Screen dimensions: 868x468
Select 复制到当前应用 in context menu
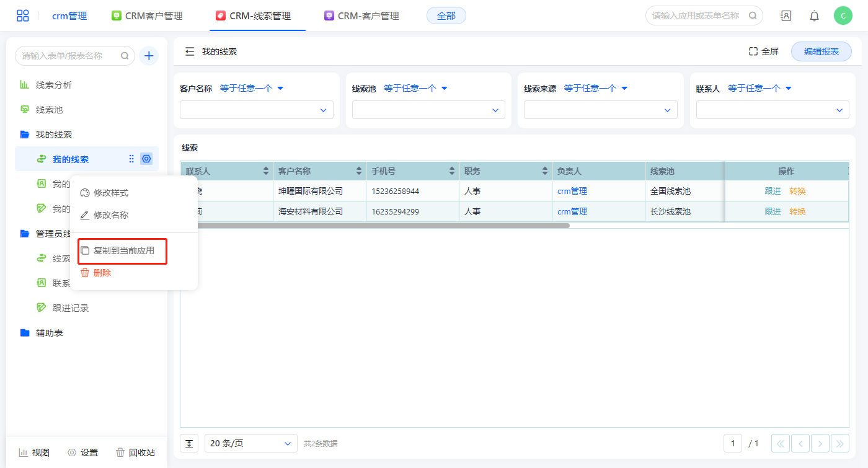(x=123, y=251)
